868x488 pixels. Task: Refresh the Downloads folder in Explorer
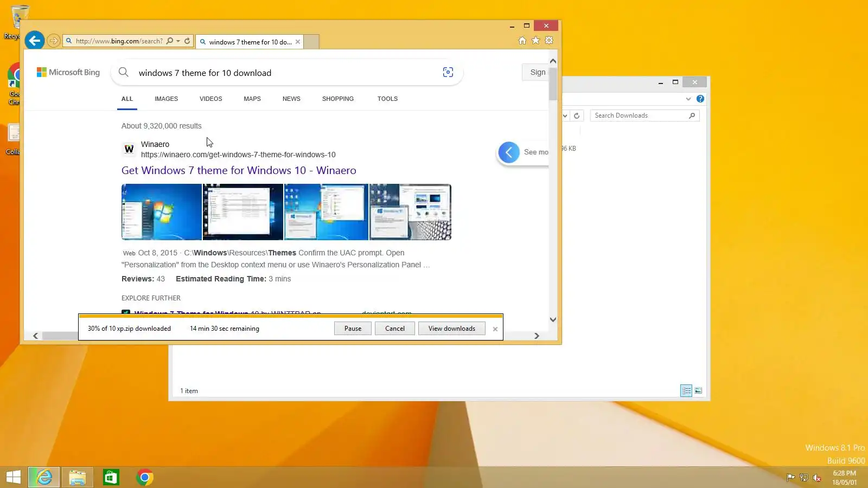pyautogui.click(x=577, y=115)
